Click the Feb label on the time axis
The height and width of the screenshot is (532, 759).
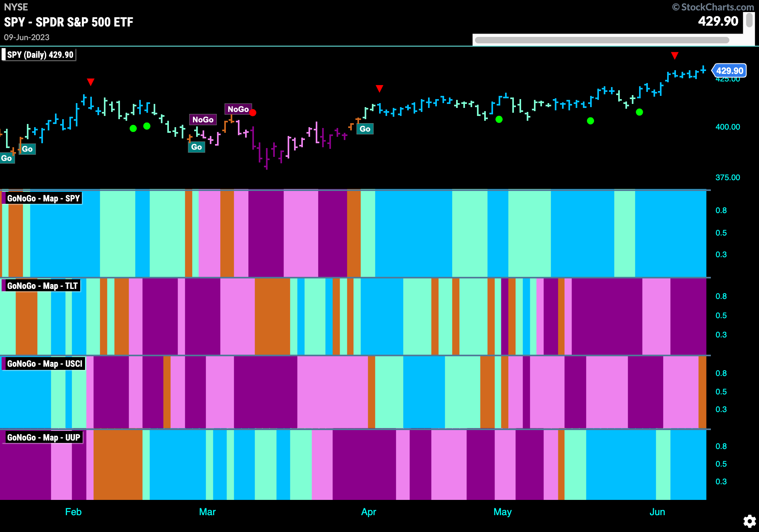[73, 512]
